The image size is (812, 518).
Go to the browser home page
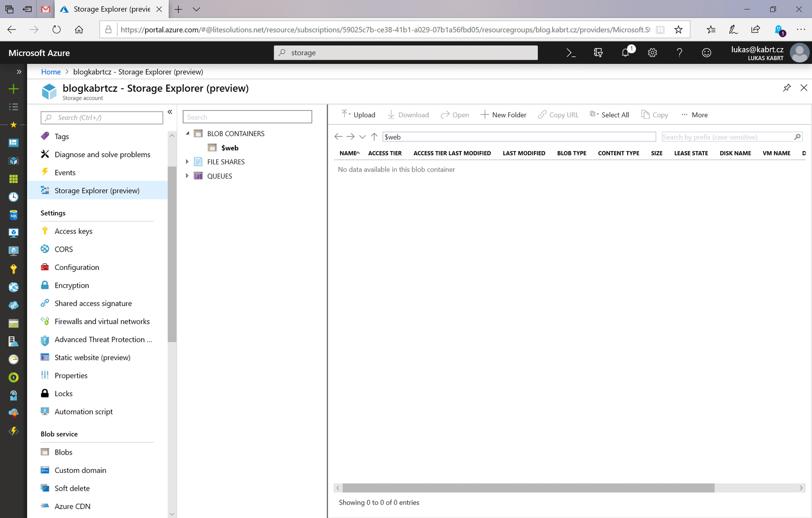[x=79, y=29]
